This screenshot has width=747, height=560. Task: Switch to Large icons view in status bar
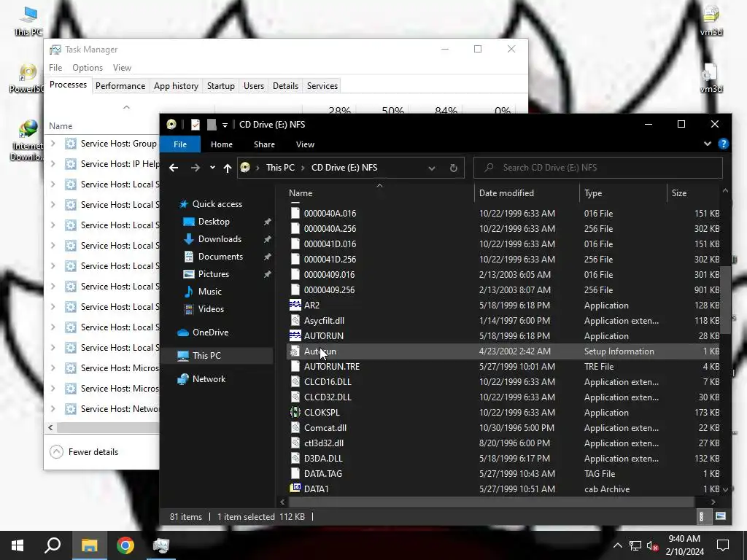[721, 516]
